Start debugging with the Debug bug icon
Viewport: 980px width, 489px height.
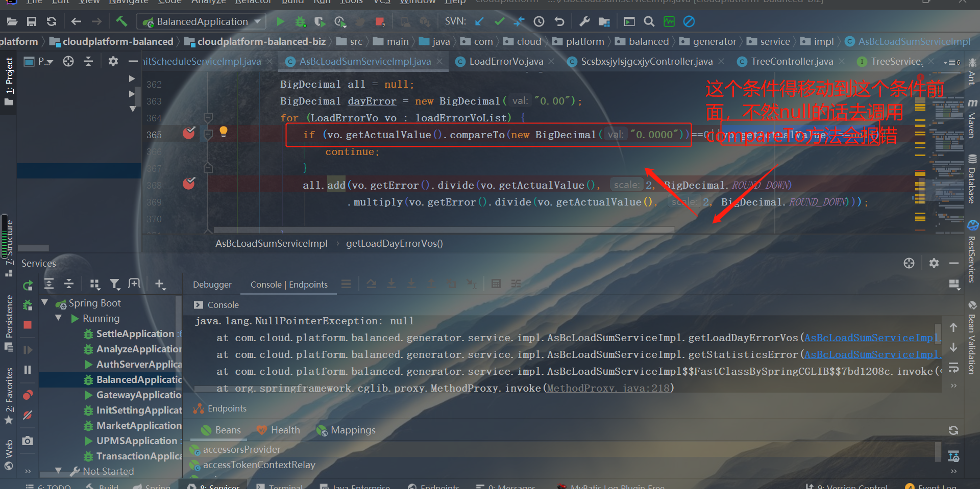[x=301, y=21]
